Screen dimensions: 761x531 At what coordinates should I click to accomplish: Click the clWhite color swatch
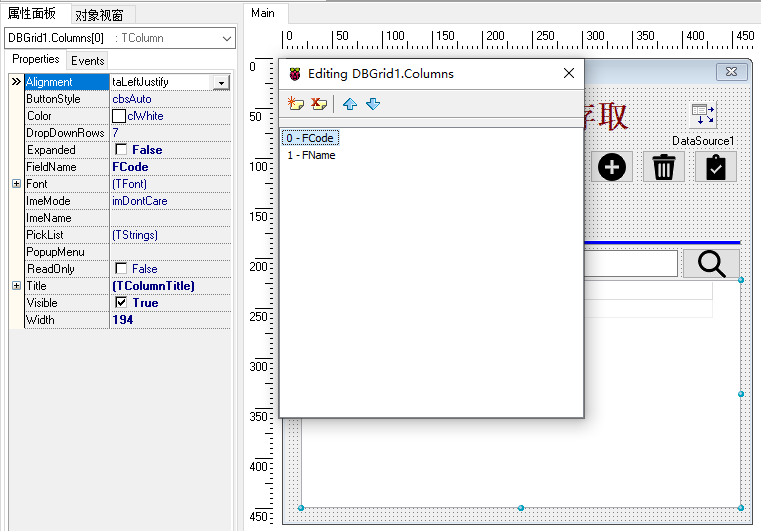point(119,116)
